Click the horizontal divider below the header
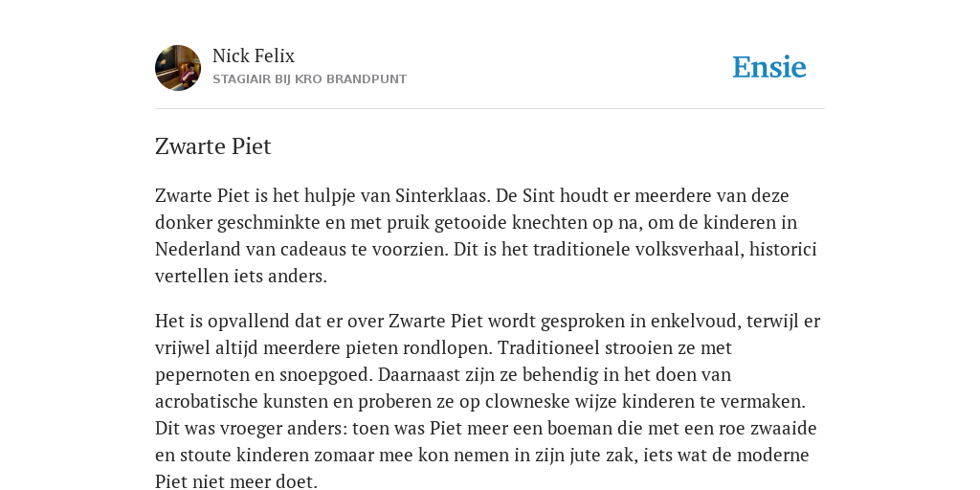Image resolution: width=980 pixels, height=490 pixels. click(490, 109)
